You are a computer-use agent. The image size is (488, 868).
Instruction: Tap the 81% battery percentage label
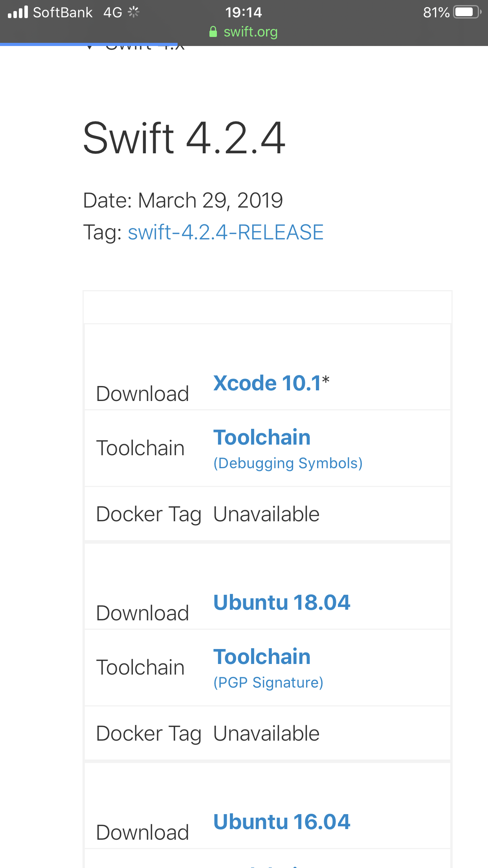(x=436, y=12)
